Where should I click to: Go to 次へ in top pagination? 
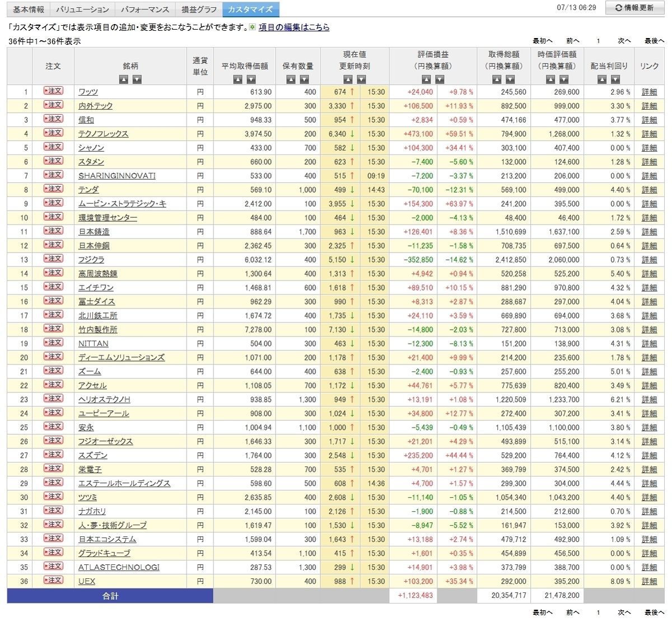pyautogui.click(x=624, y=41)
